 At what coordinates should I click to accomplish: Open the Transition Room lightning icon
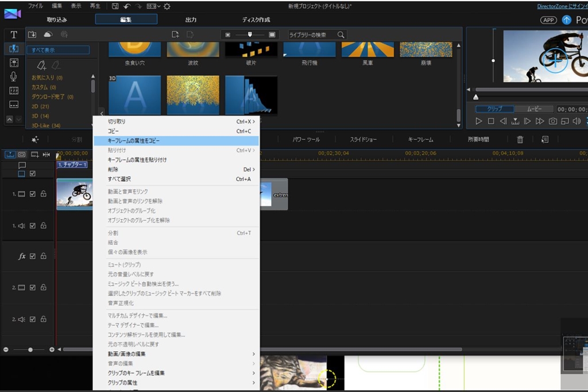coord(14,49)
